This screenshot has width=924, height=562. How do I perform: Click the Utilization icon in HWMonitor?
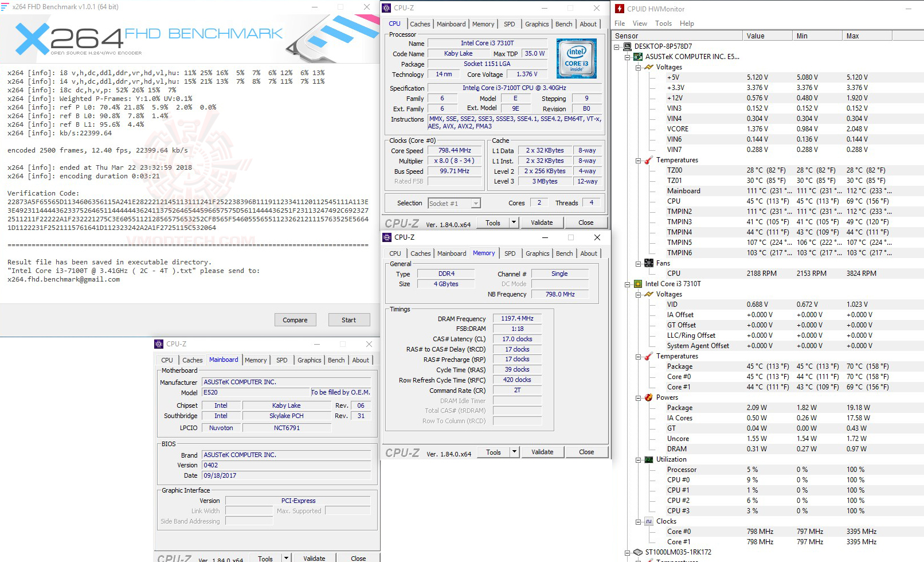pos(648,459)
